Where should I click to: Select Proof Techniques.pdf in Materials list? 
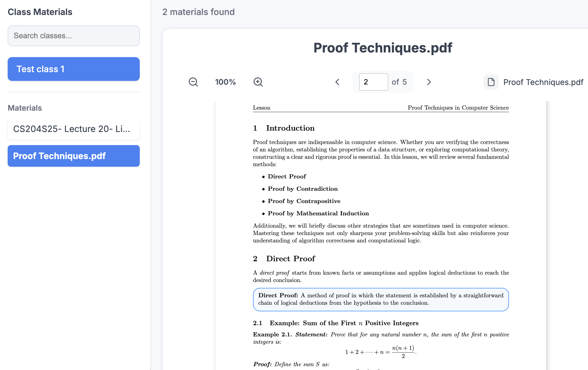74,156
